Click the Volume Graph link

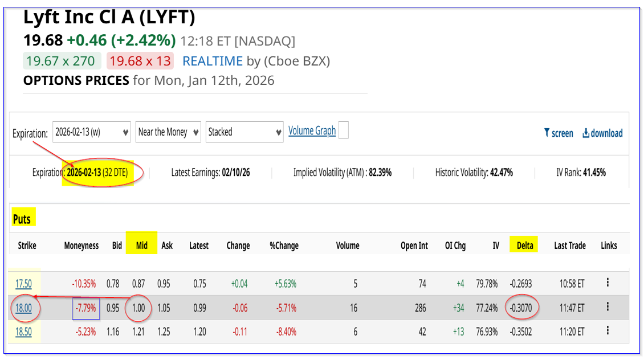[x=312, y=130]
